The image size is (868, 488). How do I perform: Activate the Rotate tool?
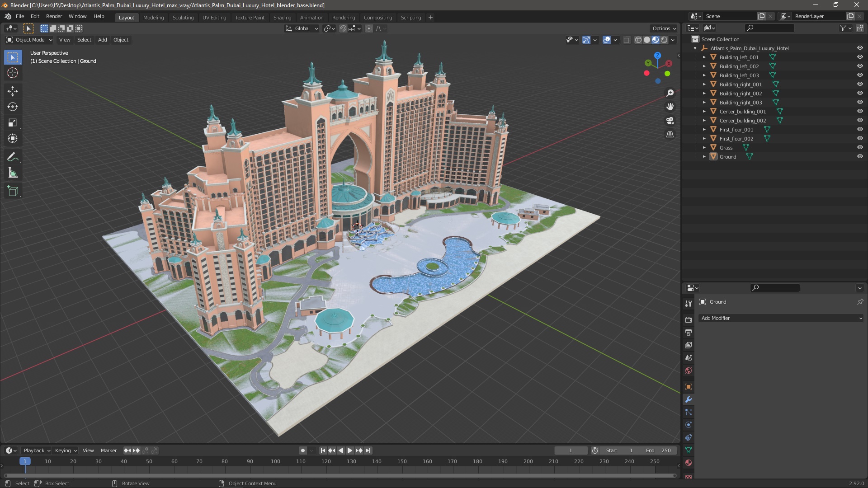[x=13, y=107]
